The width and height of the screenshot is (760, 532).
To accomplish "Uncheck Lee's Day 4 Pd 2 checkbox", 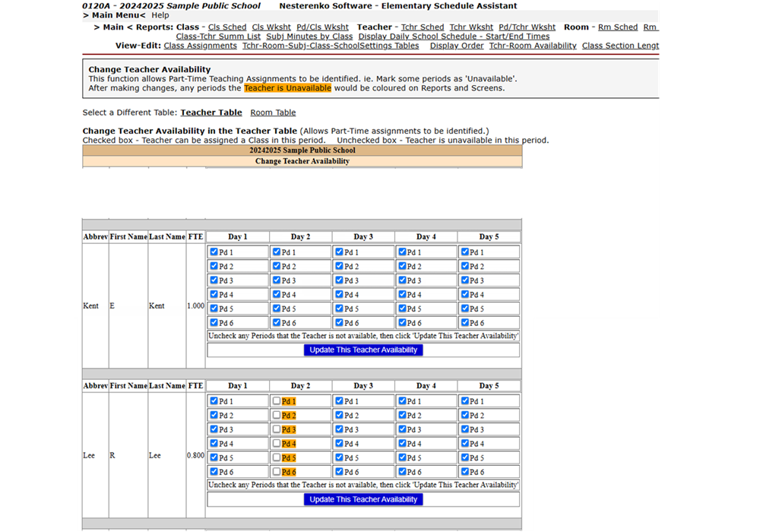I will pos(402,416).
